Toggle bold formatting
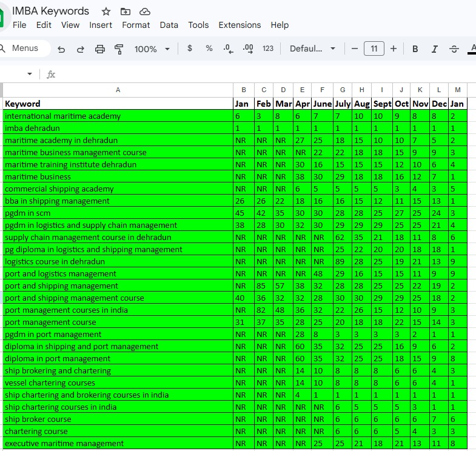 [x=415, y=49]
